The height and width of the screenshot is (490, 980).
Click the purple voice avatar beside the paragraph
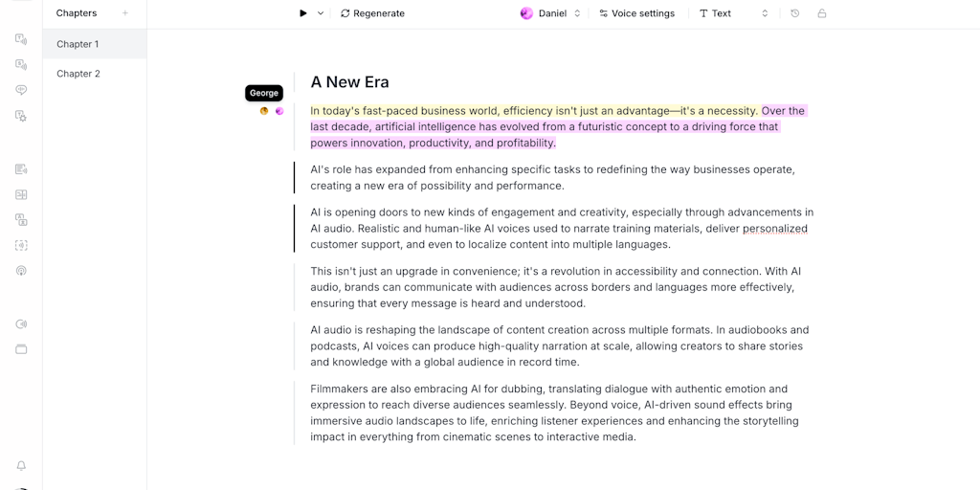(279, 111)
